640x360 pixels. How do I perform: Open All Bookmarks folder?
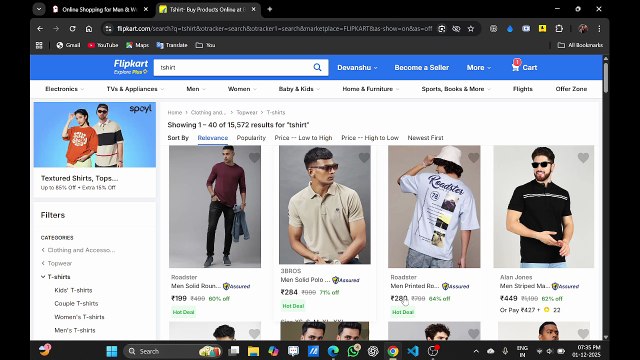point(580,45)
